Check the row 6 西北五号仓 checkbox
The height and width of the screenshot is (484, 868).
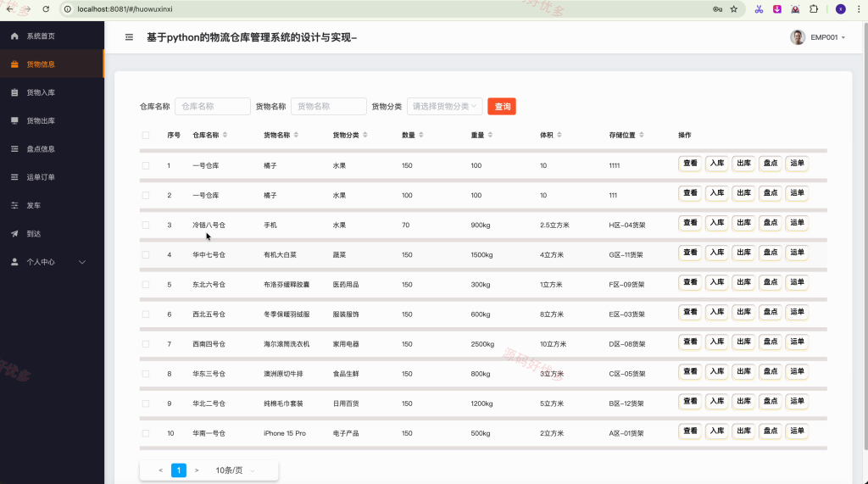pyautogui.click(x=146, y=314)
